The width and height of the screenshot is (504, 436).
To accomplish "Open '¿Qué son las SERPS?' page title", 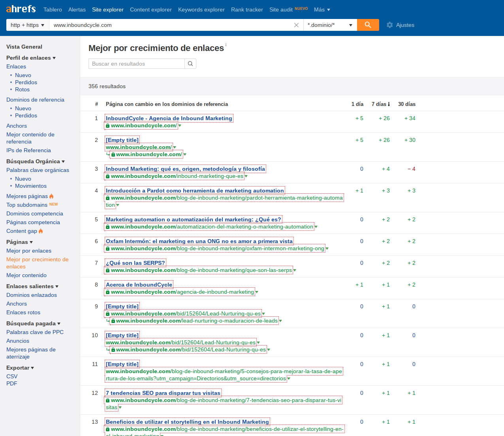I will point(135,263).
